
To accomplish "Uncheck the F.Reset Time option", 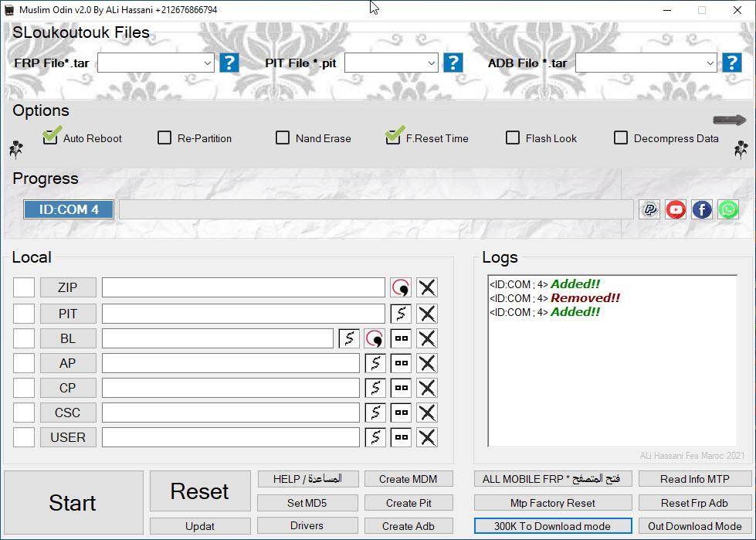I will [x=392, y=138].
